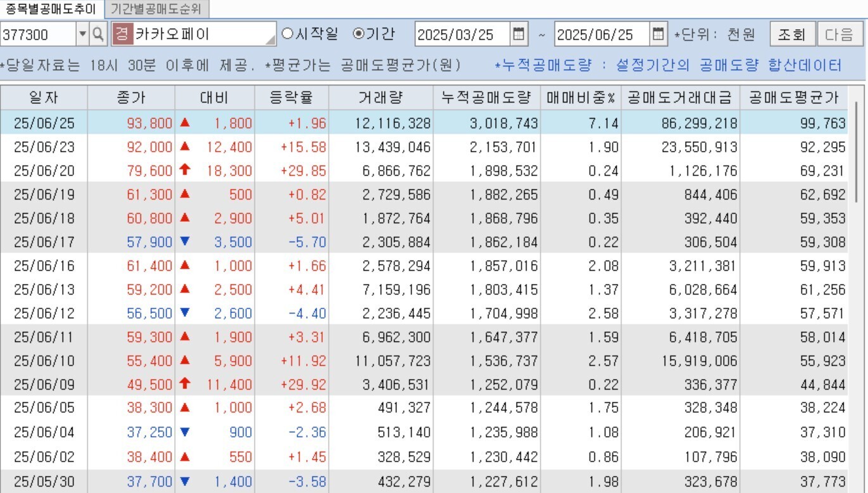Select the 25/06/10 date cell
Viewport: 868px width, 493px height.
(44, 361)
